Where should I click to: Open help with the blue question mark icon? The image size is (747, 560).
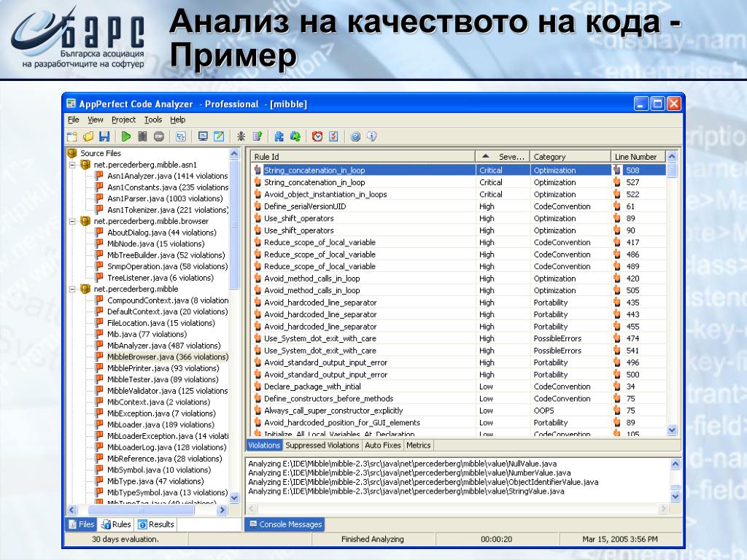pyautogui.click(x=355, y=136)
